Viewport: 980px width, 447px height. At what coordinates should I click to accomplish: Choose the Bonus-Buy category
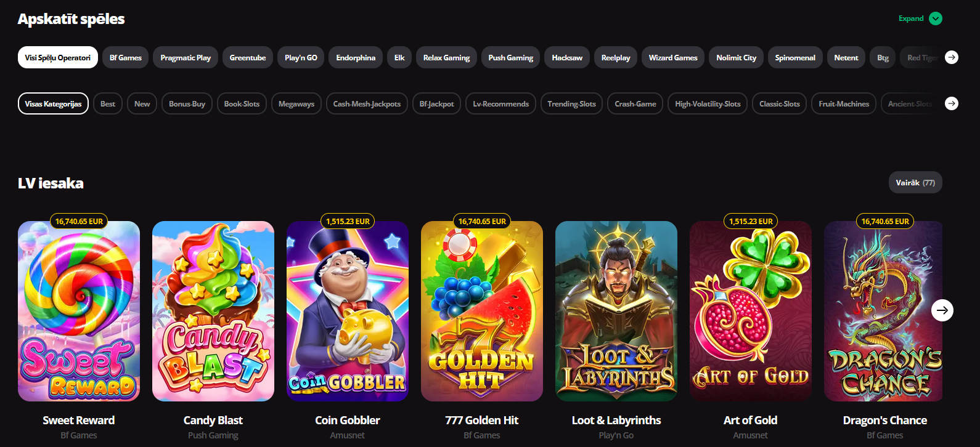[x=187, y=103]
